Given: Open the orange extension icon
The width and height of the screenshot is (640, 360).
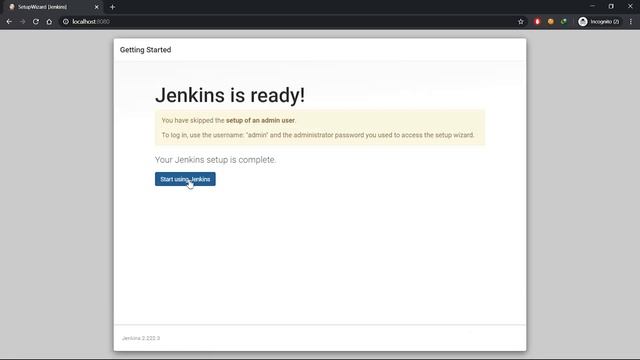Looking at the screenshot, I should [x=551, y=22].
